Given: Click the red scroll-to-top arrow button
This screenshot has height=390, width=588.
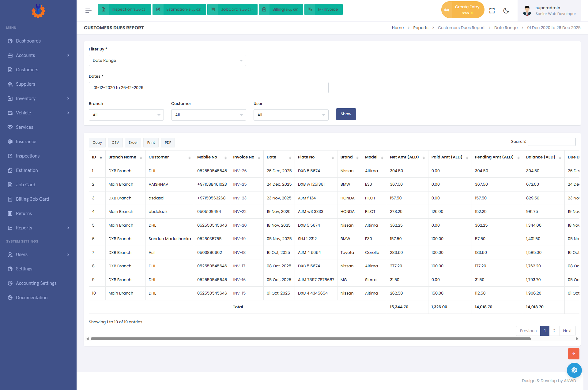Looking at the screenshot, I should point(574,354).
